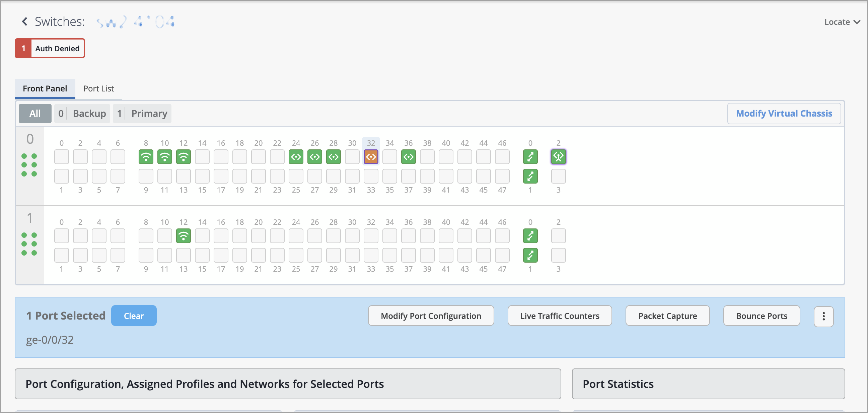Viewport: 868px width, 413px height.
Task: Select uplink port 0 on member 0
Action: (530, 157)
